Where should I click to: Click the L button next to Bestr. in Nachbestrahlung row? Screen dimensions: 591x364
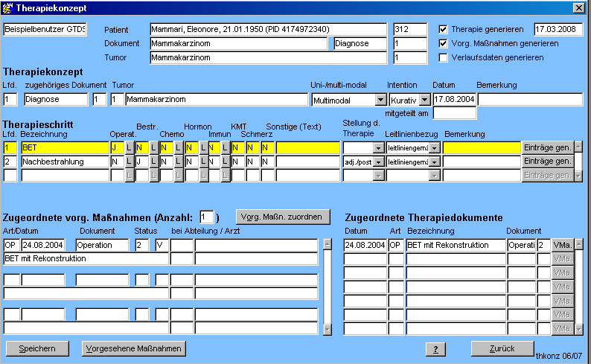153,161
